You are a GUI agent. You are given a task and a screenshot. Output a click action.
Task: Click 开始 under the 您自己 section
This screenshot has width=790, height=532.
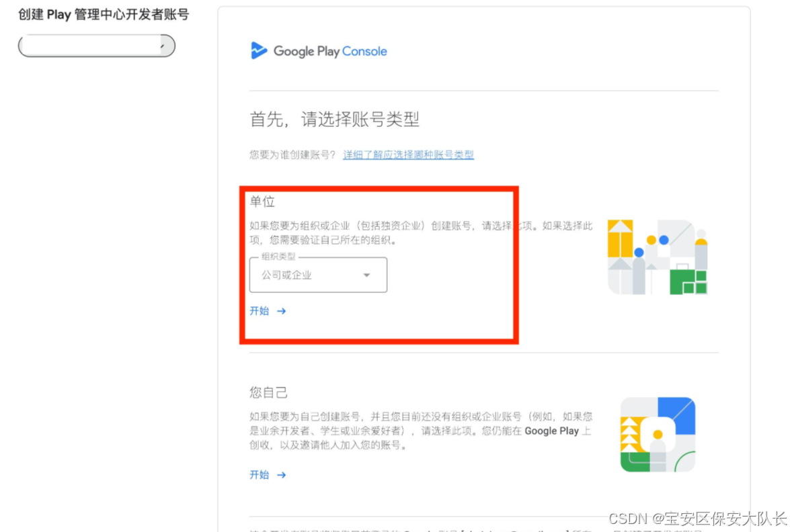[x=259, y=475]
